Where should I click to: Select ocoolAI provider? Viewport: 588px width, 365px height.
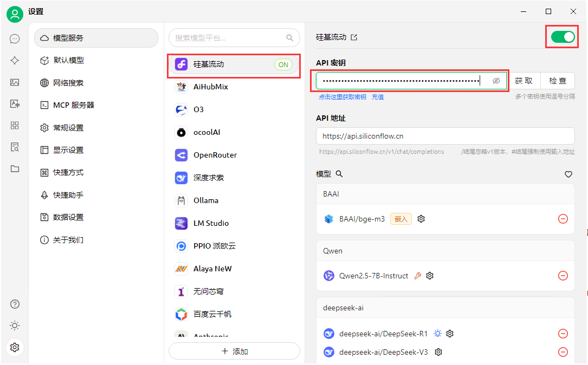[x=234, y=132]
